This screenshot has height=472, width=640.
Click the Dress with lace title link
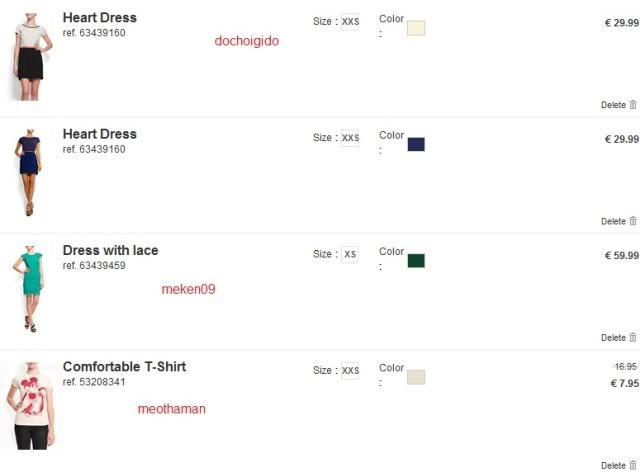coord(110,250)
